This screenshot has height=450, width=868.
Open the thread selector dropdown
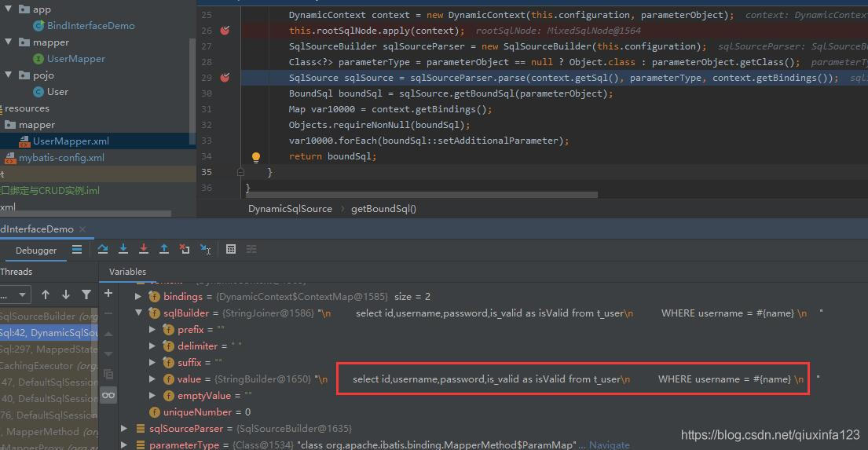(x=15, y=295)
